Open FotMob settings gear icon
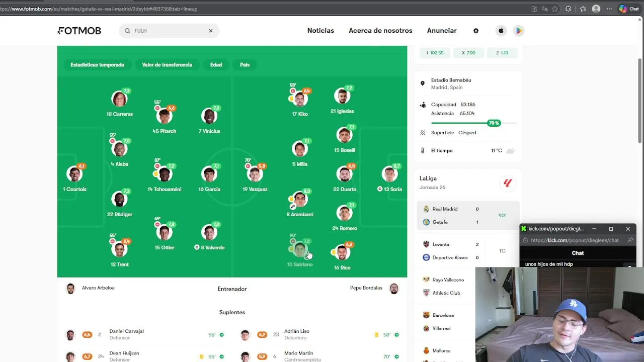The image size is (644, 362). click(x=476, y=31)
